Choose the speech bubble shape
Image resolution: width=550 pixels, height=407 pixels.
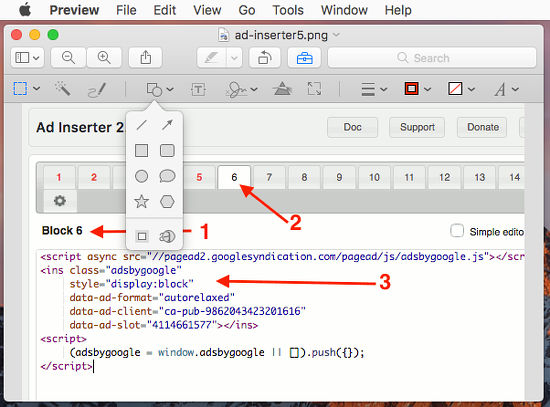[x=167, y=176]
